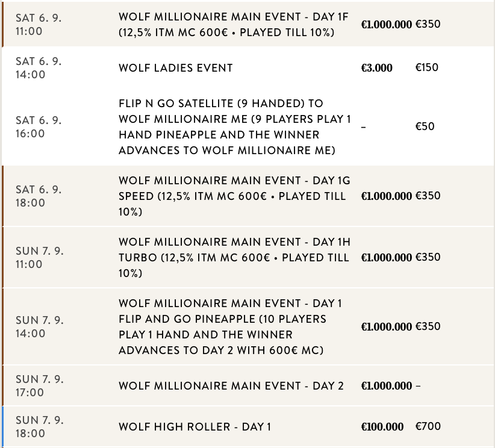The image size is (495, 448).
Task: Open Wolf High Roller Day 1
Action: pos(195,427)
